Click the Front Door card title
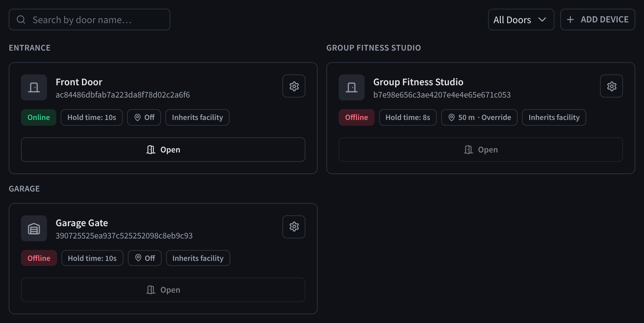The image size is (644, 323). [79, 82]
